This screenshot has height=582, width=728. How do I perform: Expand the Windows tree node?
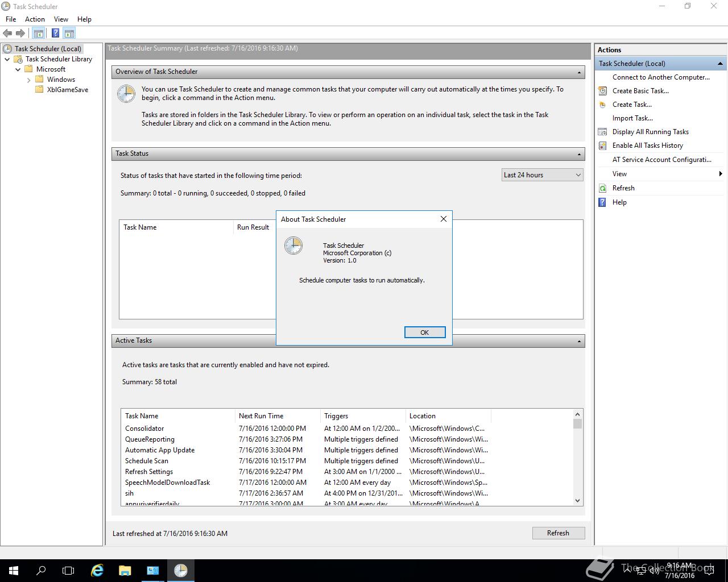point(28,80)
